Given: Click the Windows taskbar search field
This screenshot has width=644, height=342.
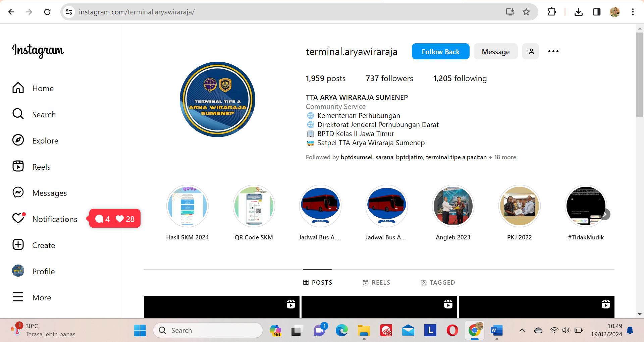Looking at the screenshot, I should [x=208, y=330].
